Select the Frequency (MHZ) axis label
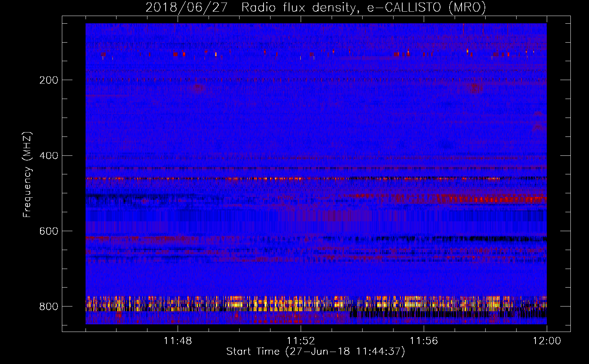Viewport: 589px width, 364px height. point(27,175)
